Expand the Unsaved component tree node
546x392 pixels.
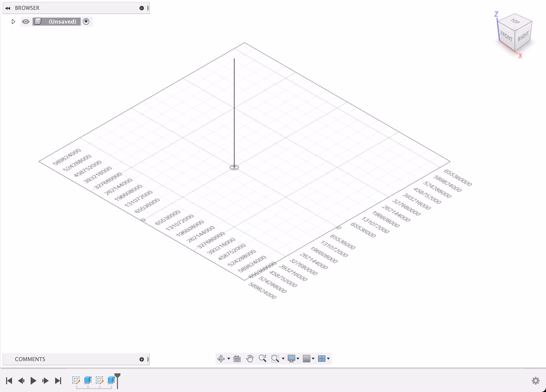click(13, 21)
